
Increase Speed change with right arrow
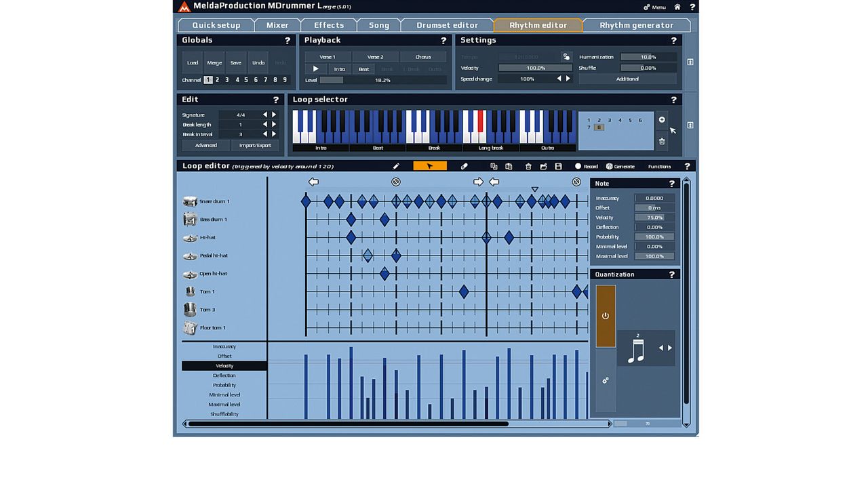(568, 79)
